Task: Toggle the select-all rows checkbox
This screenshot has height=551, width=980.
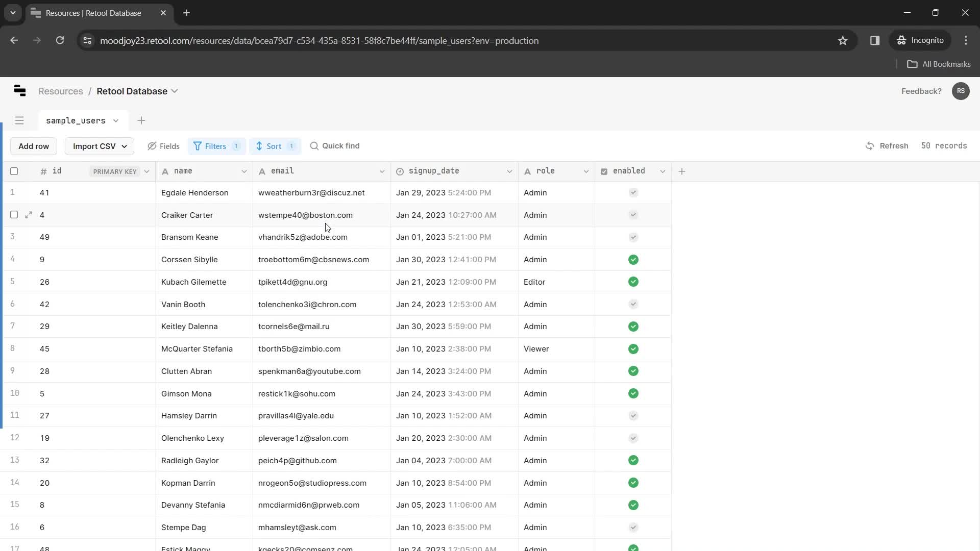Action: coord(14,171)
